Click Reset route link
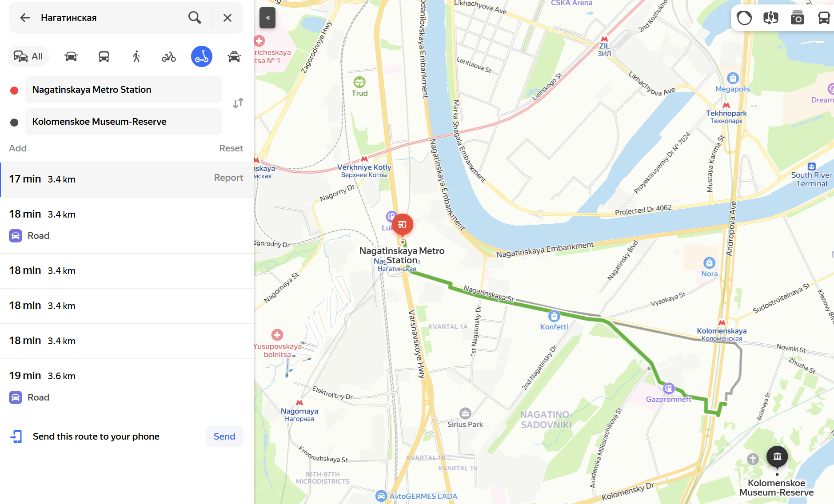The height and width of the screenshot is (504, 834). coord(231,148)
